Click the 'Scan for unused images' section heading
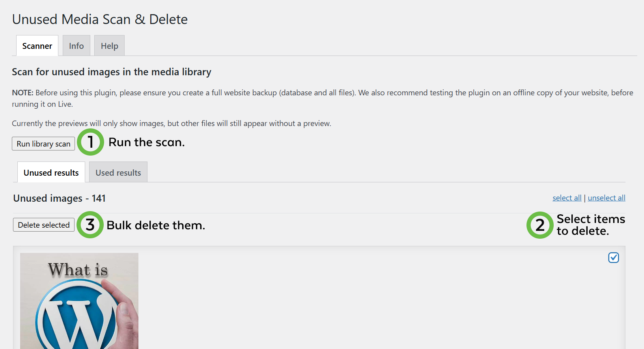The width and height of the screenshot is (644, 349). pos(112,72)
